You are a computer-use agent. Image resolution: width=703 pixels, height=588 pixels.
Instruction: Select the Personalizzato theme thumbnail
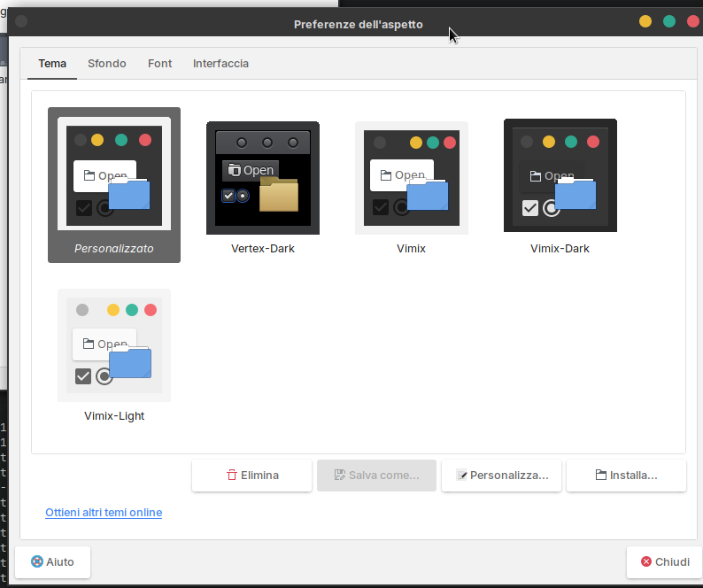(x=114, y=174)
